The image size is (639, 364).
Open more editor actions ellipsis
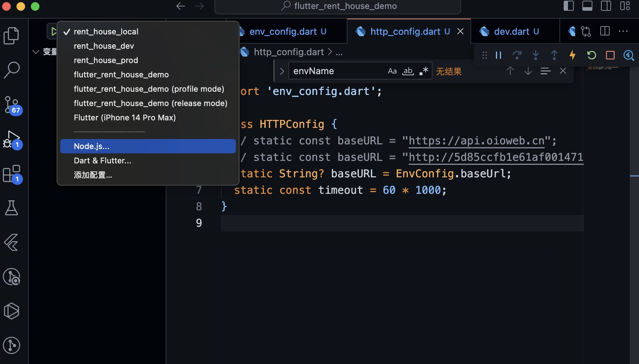pos(623,31)
